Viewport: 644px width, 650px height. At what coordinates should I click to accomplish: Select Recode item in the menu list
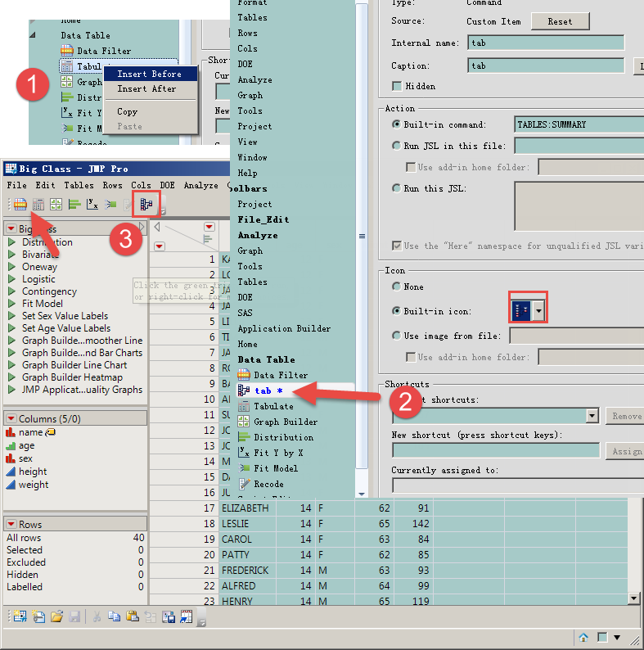tap(268, 484)
